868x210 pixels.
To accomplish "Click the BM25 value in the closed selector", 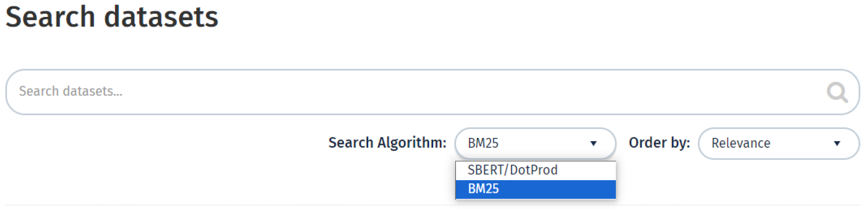I will click(x=483, y=143).
